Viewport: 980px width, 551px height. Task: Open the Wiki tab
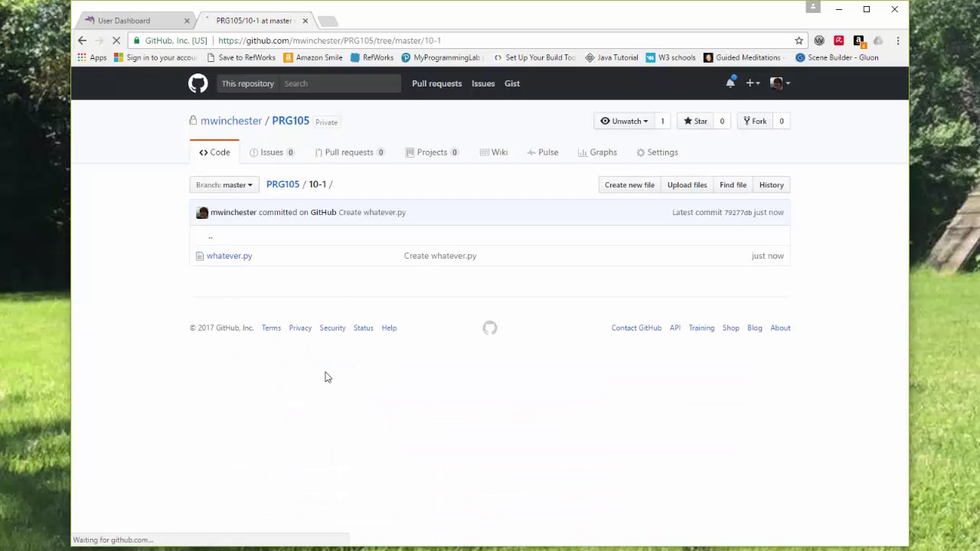point(494,152)
